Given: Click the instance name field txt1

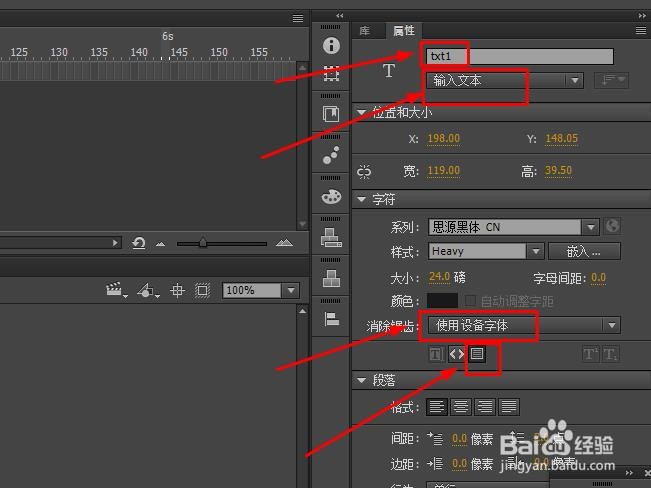Looking at the screenshot, I should tap(520, 56).
